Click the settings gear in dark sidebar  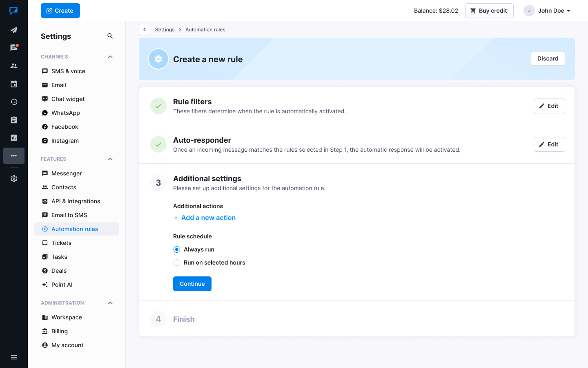click(x=14, y=178)
